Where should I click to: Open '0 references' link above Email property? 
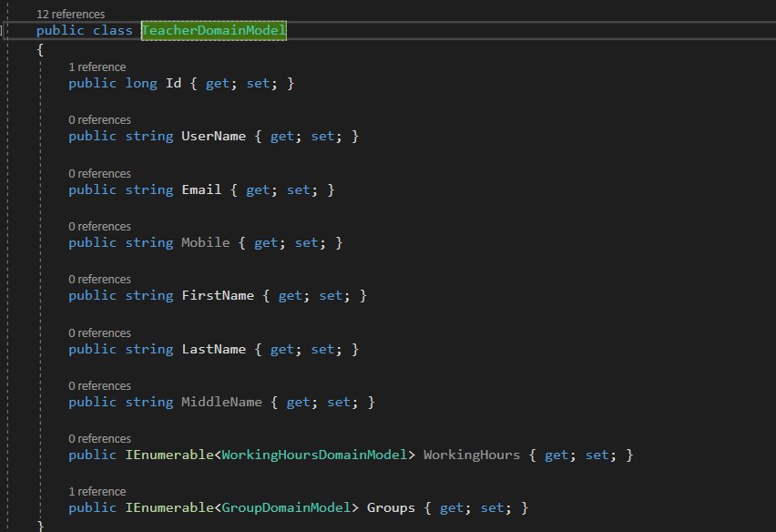tap(99, 173)
